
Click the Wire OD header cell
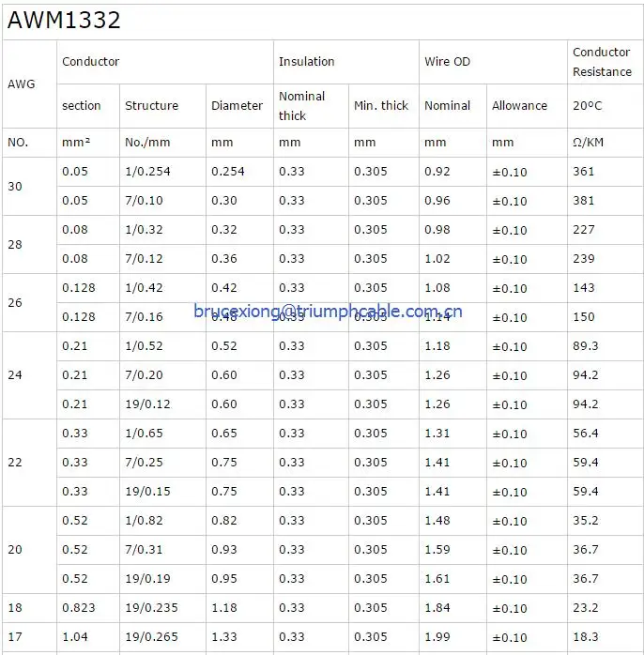click(448, 62)
